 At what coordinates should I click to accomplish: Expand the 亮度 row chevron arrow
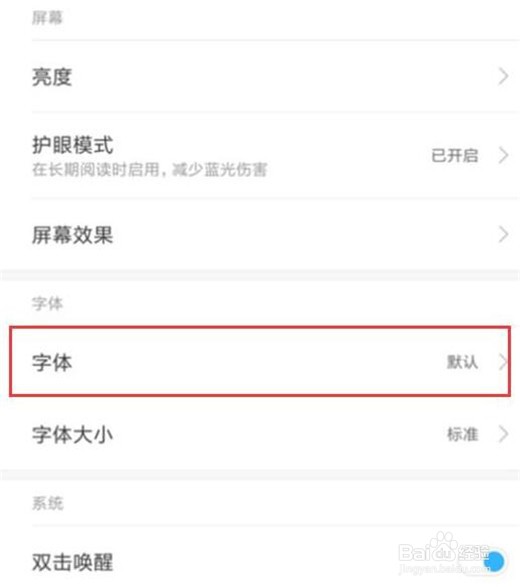click(504, 76)
